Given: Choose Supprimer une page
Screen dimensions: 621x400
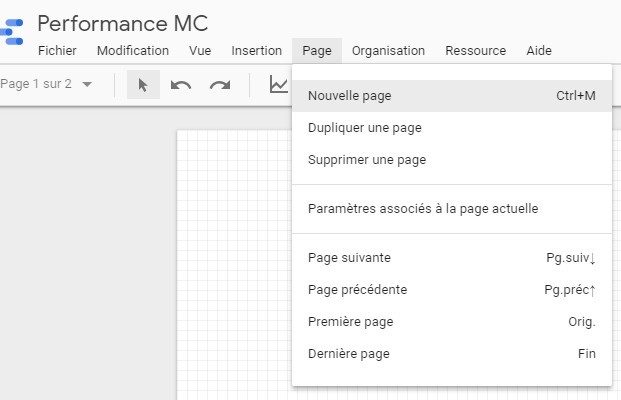Looking at the screenshot, I should tap(367, 160).
